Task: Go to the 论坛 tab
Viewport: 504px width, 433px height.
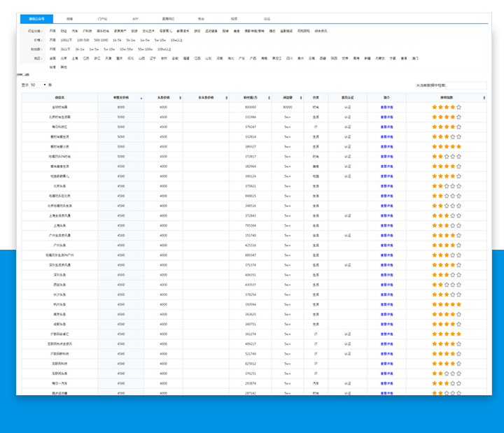Action: click(x=267, y=19)
